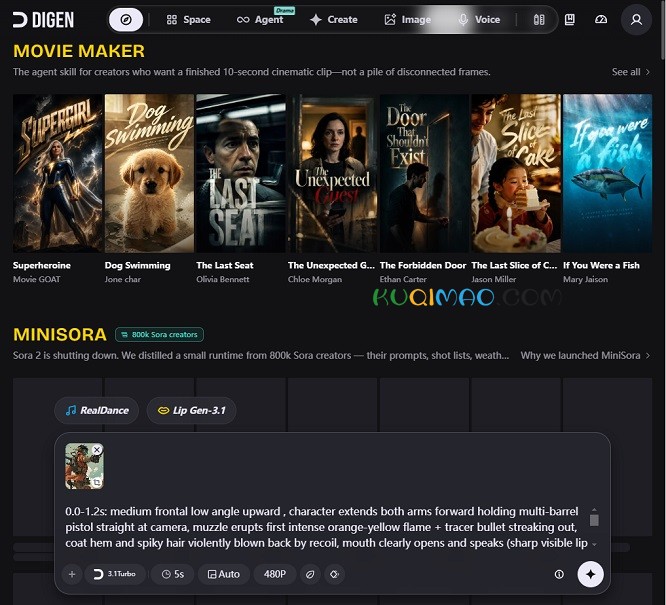Viewport: 666px width, 605px height.
Task: Click the info icon in prompt bar
Action: click(x=559, y=574)
